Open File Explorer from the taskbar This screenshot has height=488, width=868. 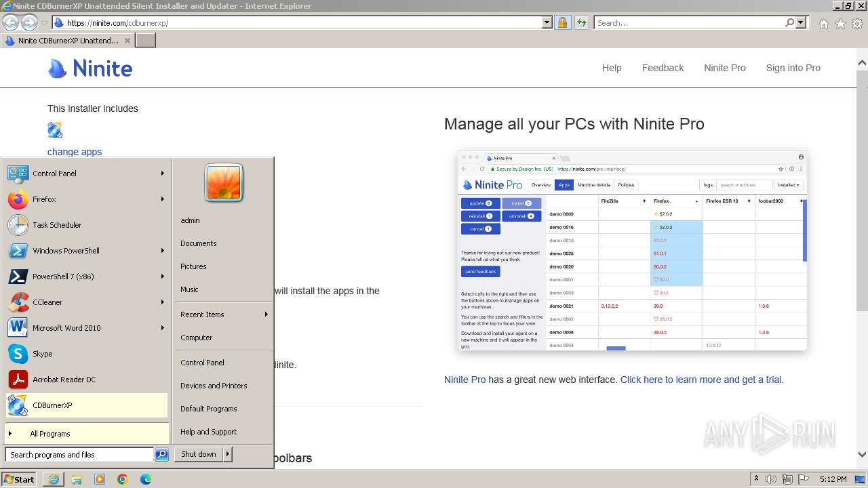[x=77, y=479]
